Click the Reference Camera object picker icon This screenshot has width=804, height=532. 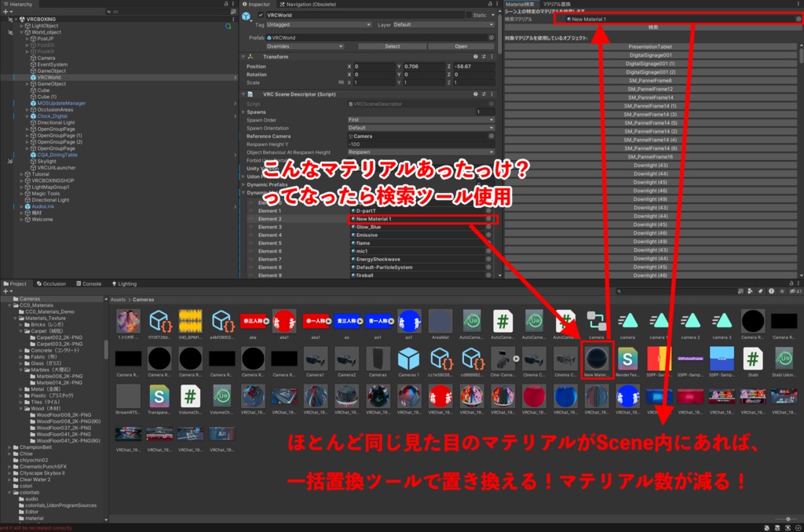tap(492, 135)
